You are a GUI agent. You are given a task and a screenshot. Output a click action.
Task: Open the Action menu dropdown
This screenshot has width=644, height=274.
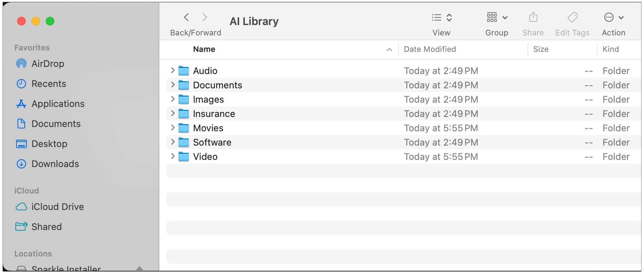pyautogui.click(x=613, y=18)
